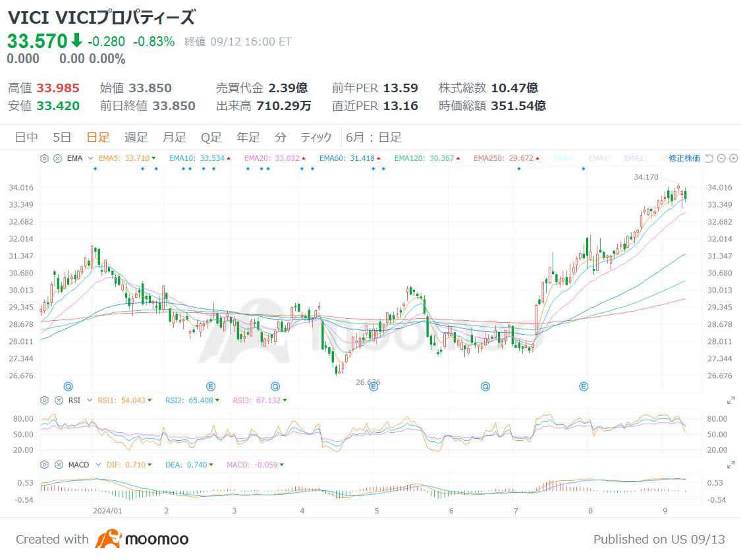
Task: Click the Q event marker in December
Action: (68, 387)
